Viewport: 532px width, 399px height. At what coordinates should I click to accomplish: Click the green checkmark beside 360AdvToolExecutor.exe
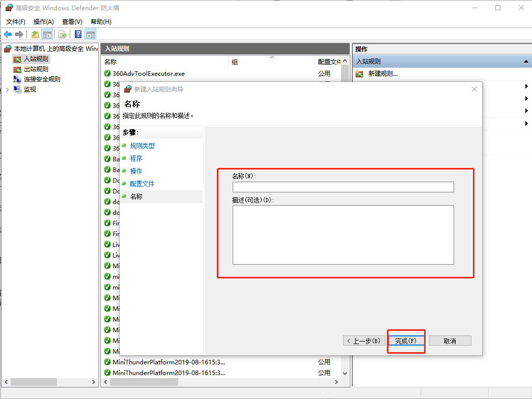point(105,73)
